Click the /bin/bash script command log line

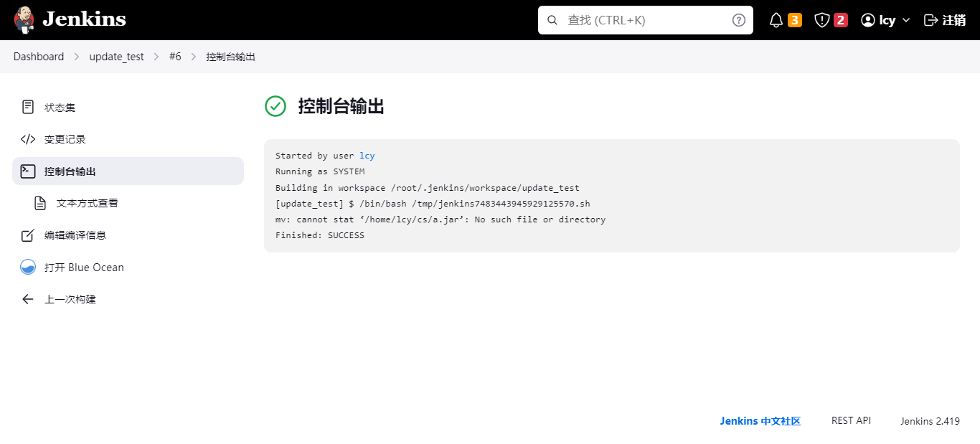tap(433, 204)
